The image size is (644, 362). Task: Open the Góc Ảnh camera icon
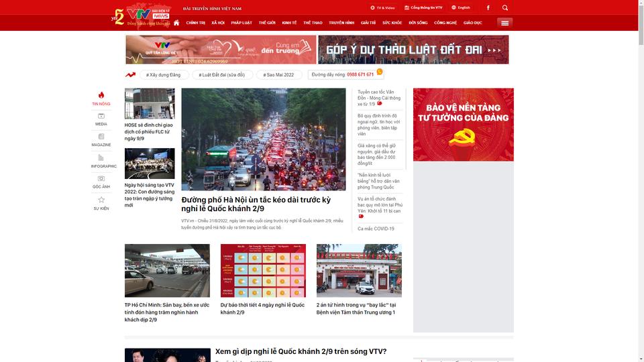[x=101, y=178]
